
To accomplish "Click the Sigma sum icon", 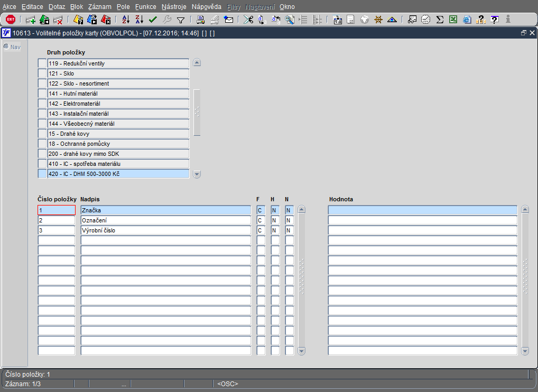I will (439, 20).
